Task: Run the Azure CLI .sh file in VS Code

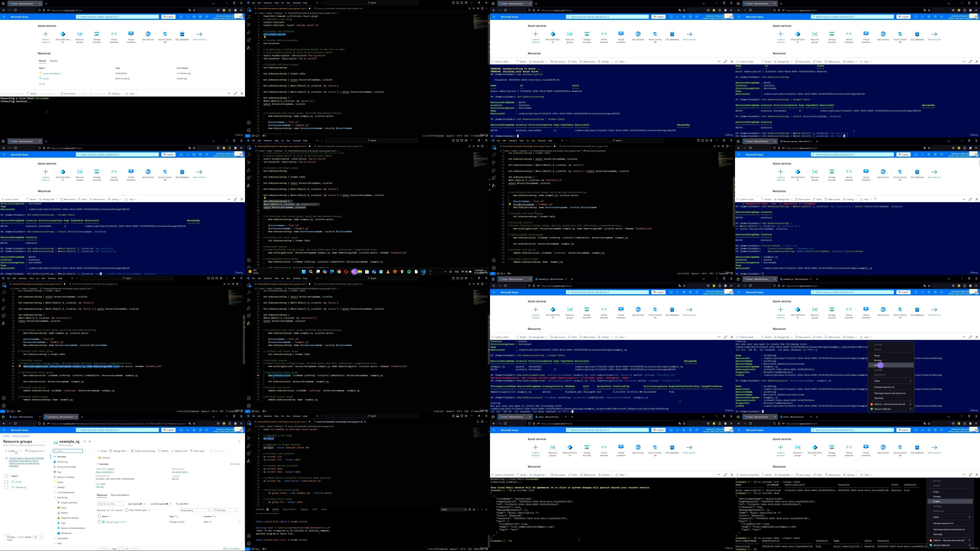Action: click(x=478, y=422)
